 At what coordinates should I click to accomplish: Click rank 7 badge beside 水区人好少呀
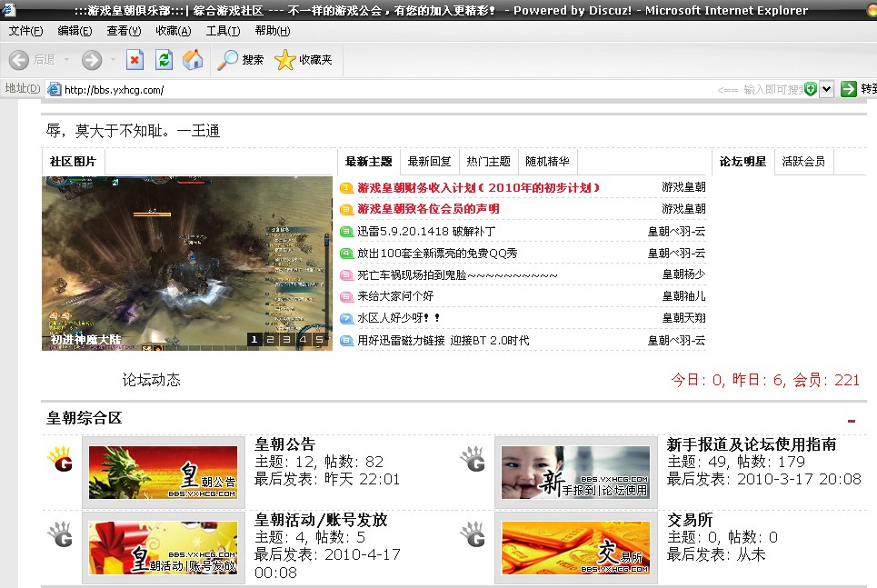click(x=346, y=318)
